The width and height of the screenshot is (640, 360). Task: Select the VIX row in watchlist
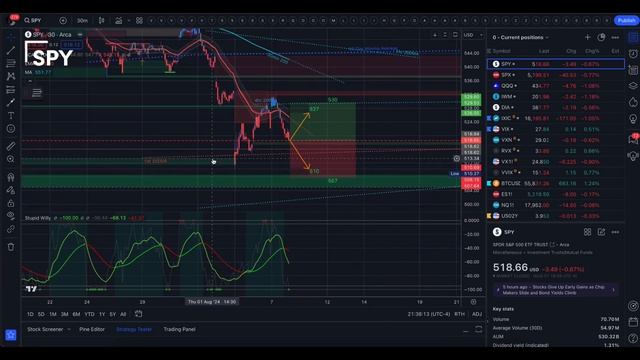(x=556, y=129)
